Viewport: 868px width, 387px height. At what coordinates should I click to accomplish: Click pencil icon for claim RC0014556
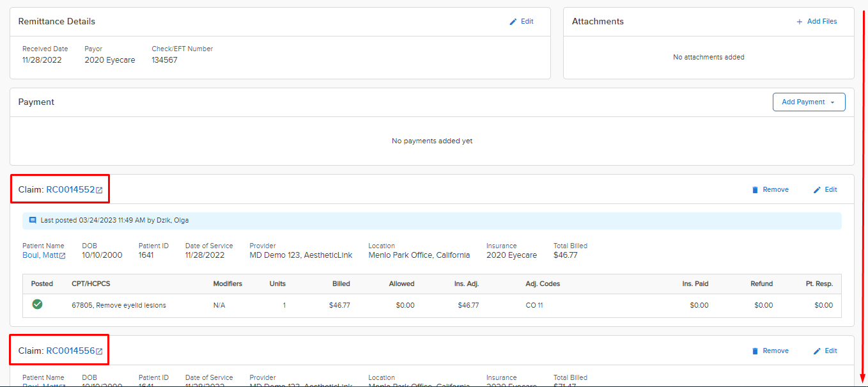coord(817,351)
